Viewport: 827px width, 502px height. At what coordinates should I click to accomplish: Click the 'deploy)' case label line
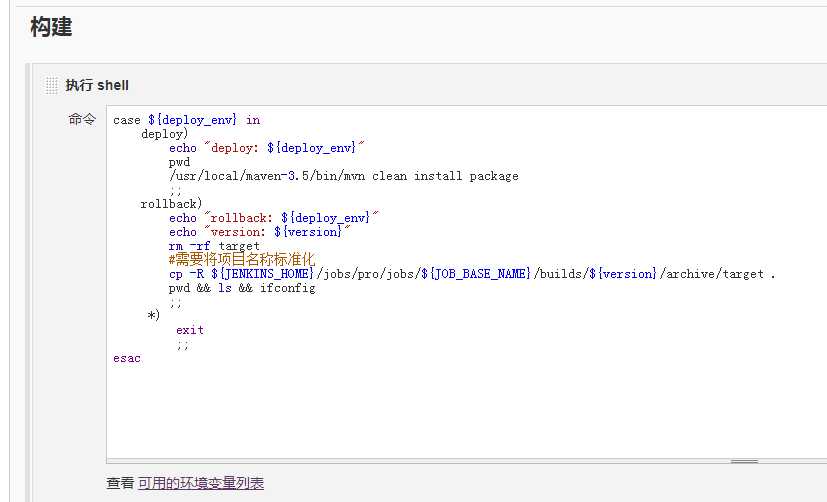(165, 134)
